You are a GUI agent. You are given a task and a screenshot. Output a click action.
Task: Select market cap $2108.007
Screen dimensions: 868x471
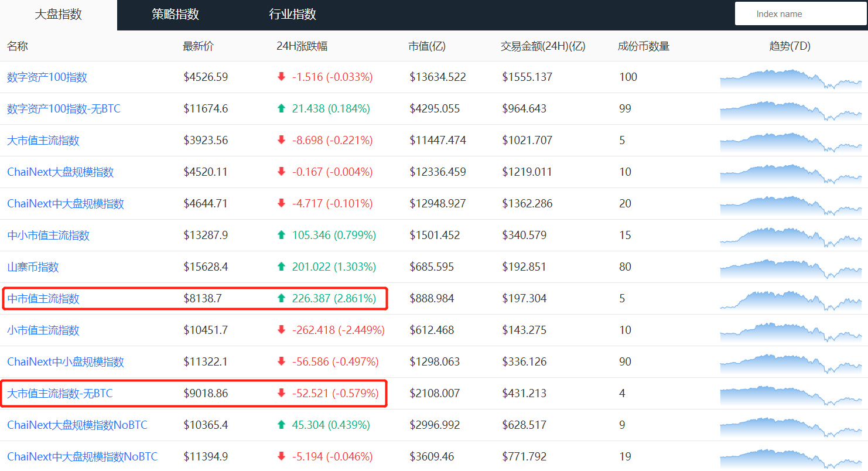tap(435, 393)
